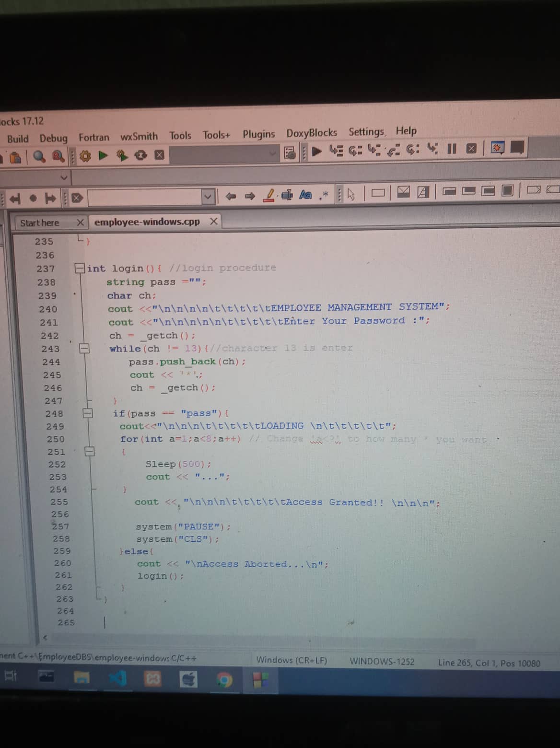
Task: Click the Next line debug icon
Action: (355, 151)
